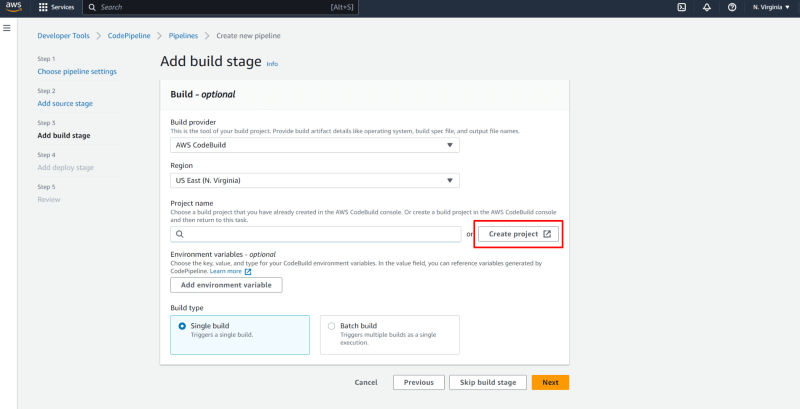Launch the CloudShell terminal icon
The image size is (800, 409).
coord(682,8)
